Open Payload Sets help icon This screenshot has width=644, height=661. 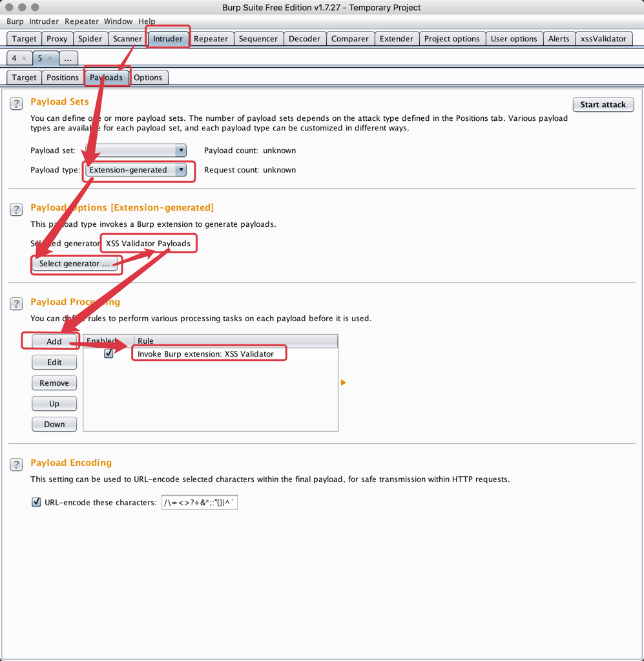click(x=16, y=103)
